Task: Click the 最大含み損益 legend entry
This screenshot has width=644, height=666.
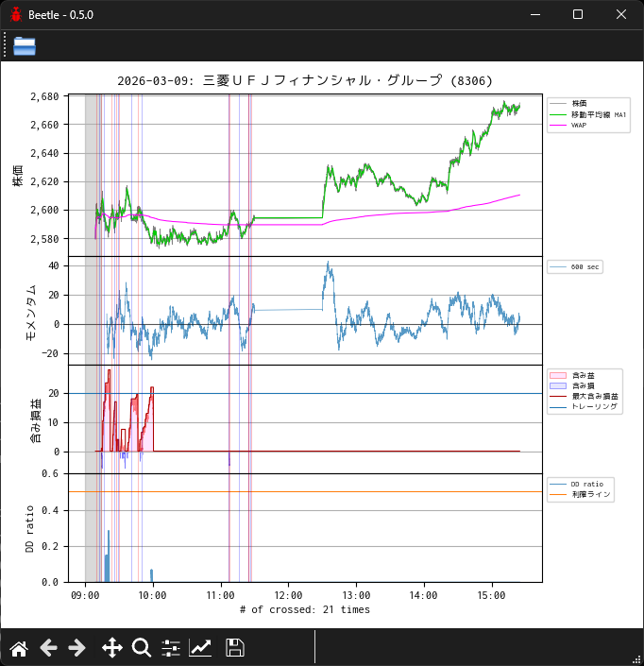Action: [585, 396]
